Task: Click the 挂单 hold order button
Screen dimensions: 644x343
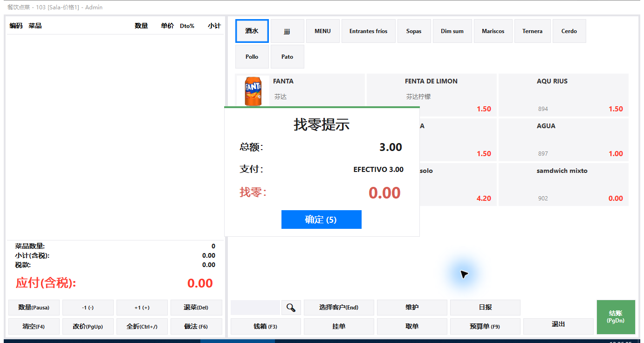Action: [x=339, y=327]
